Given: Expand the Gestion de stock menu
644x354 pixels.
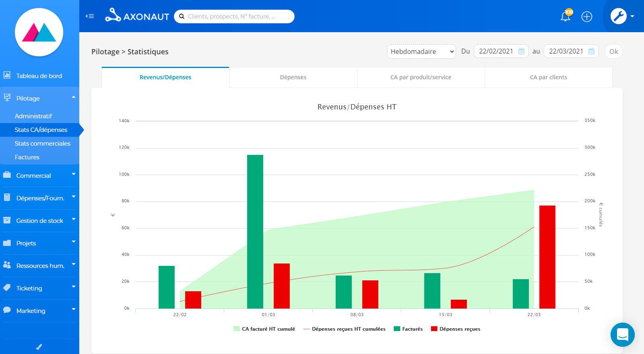Looking at the screenshot, I should click(x=39, y=220).
